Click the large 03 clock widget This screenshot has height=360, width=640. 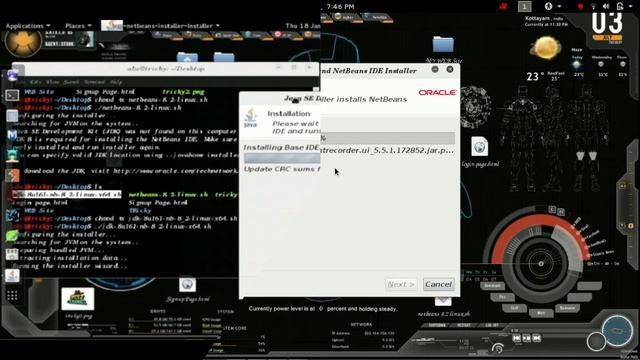pos(607,23)
